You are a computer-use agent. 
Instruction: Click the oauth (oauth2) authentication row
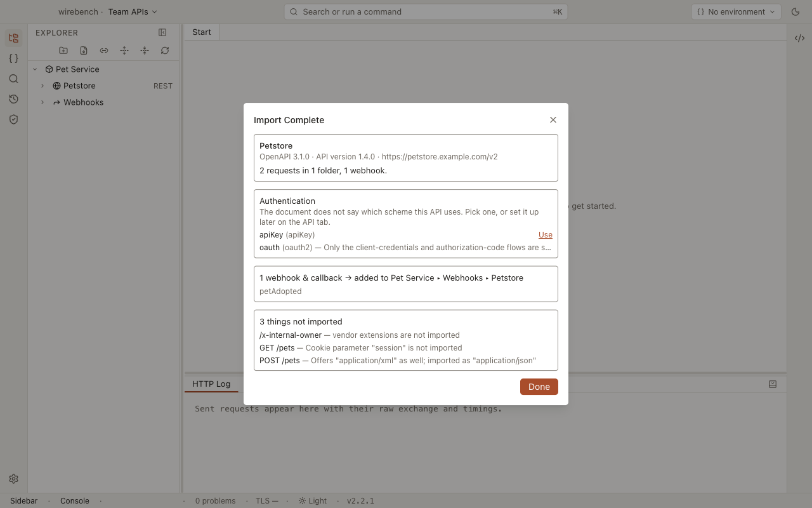pos(406,248)
